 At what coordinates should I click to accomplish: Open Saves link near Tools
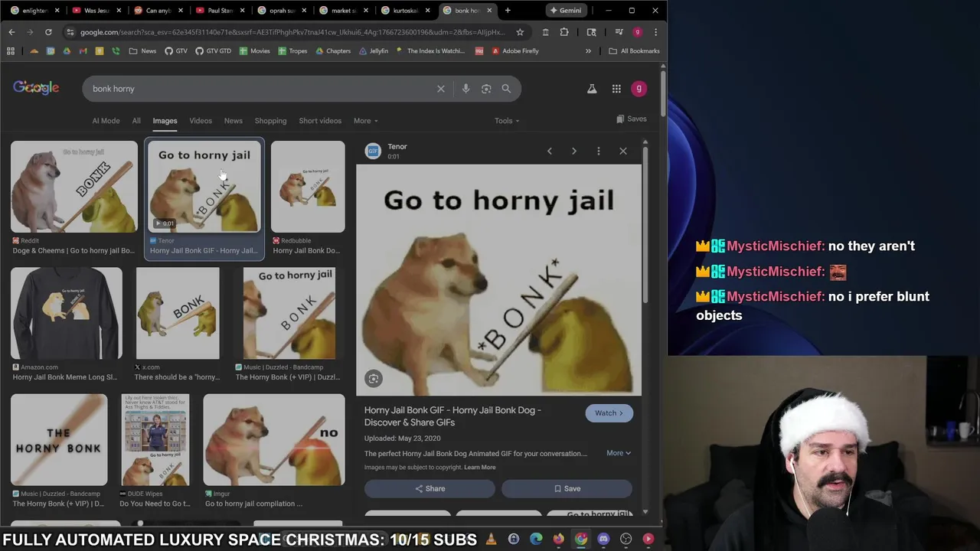click(632, 119)
